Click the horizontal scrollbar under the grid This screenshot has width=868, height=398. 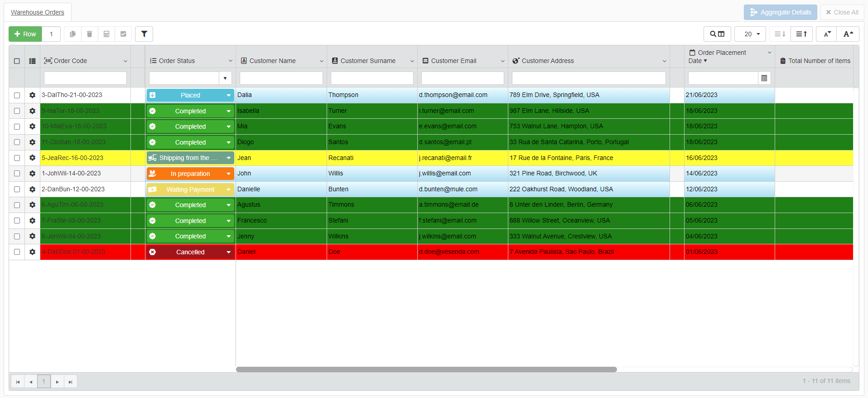(426, 369)
